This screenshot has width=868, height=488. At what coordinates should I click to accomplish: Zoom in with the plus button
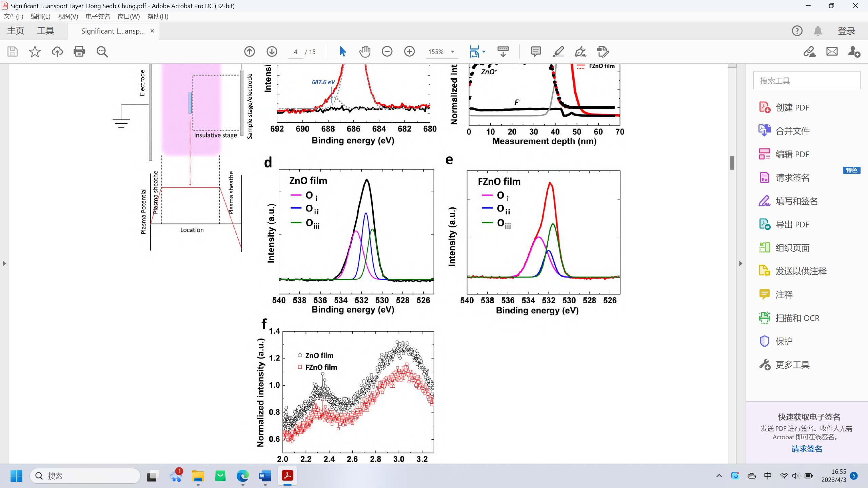(410, 52)
